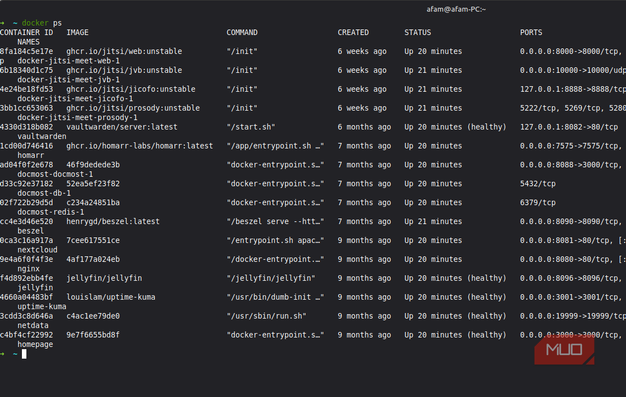Click the container name netdata
Screen dimensions: 626x397
pyautogui.click(x=33, y=326)
